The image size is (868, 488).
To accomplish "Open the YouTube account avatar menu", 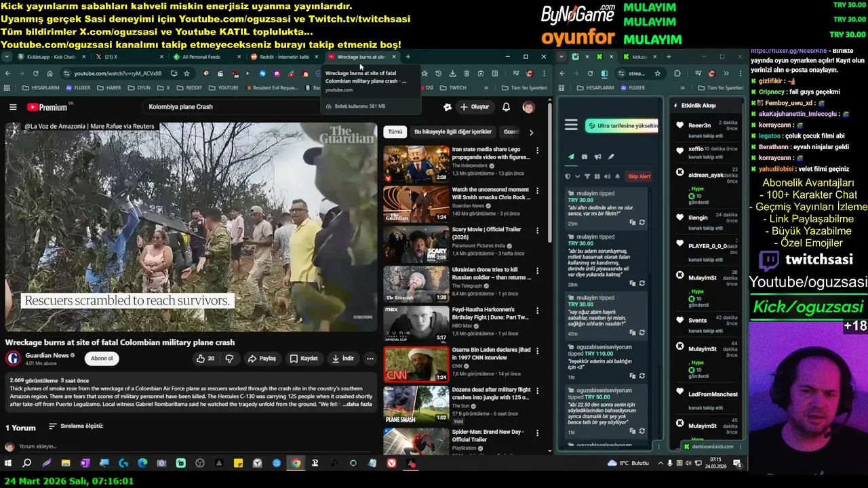I will [x=528, y=107].
